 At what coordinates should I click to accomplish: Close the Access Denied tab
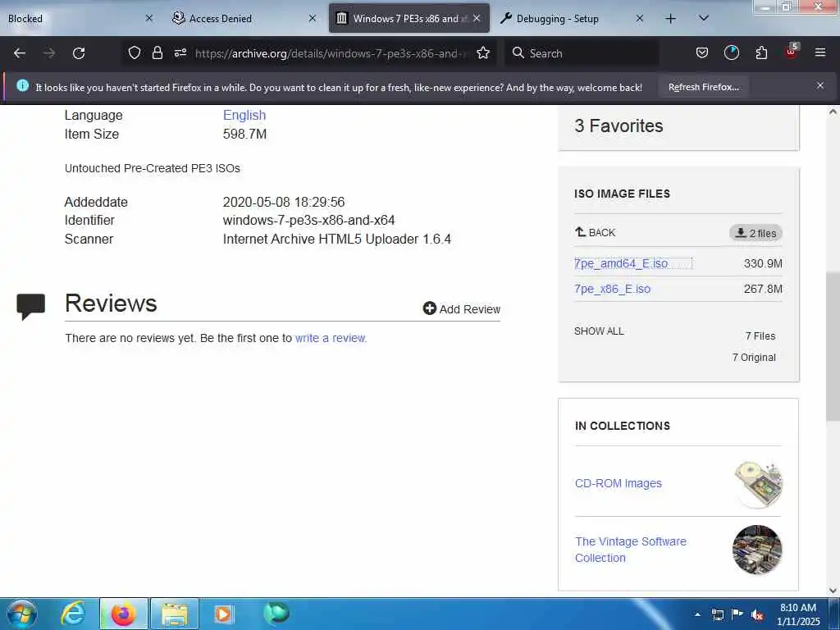point(313,18)
